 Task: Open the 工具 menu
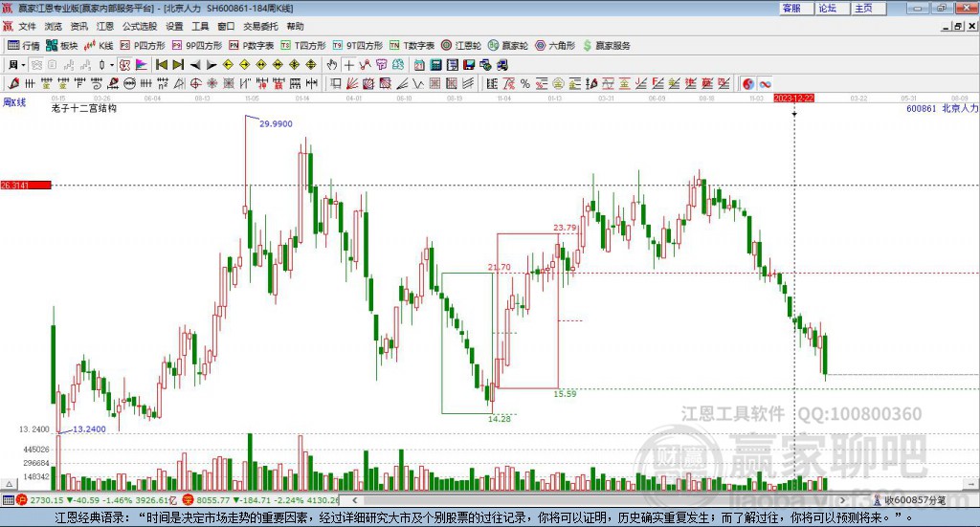tap(200, 26)
